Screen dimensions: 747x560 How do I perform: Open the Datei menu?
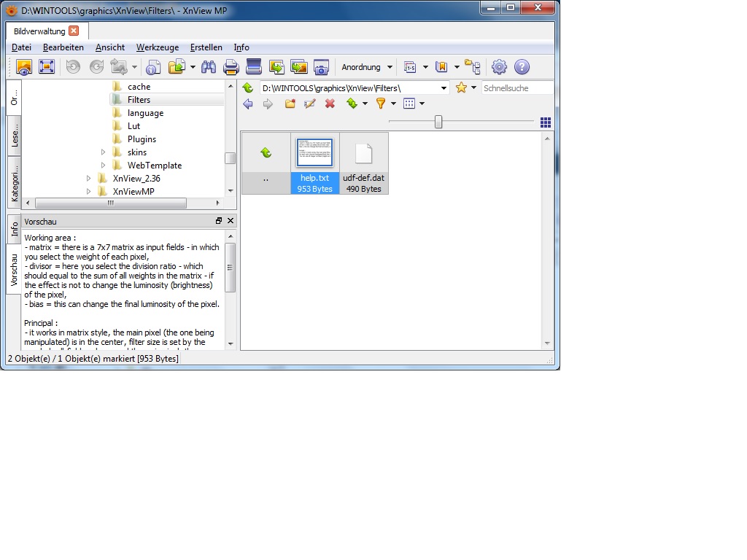tap(21, 47)
